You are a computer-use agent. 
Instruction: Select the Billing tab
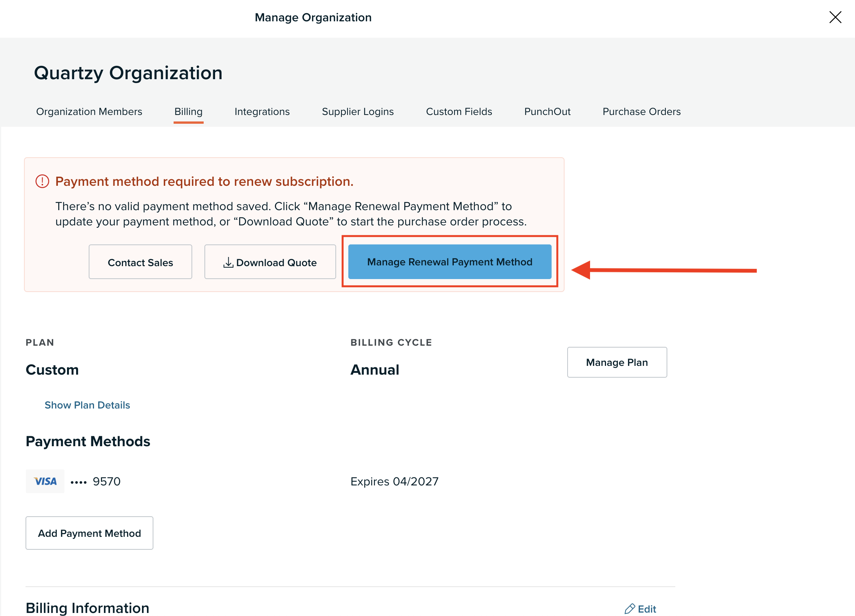(188, 112)
